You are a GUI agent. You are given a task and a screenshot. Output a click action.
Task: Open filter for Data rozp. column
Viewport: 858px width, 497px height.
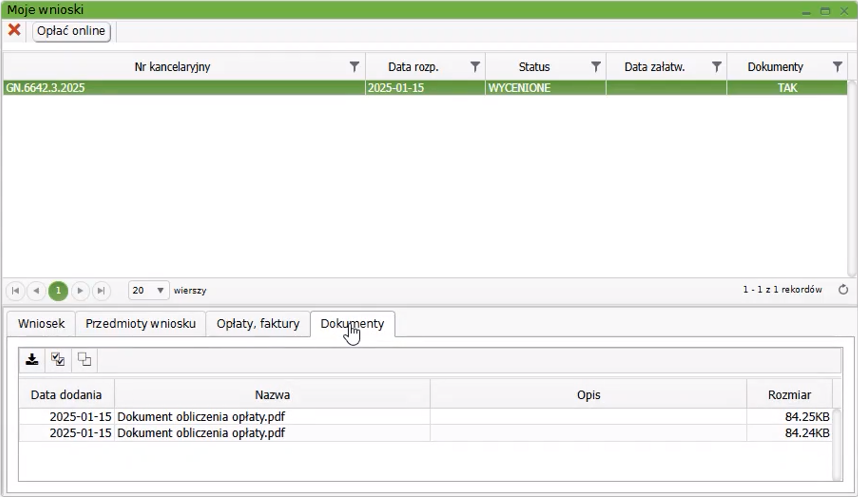[475, 66]
